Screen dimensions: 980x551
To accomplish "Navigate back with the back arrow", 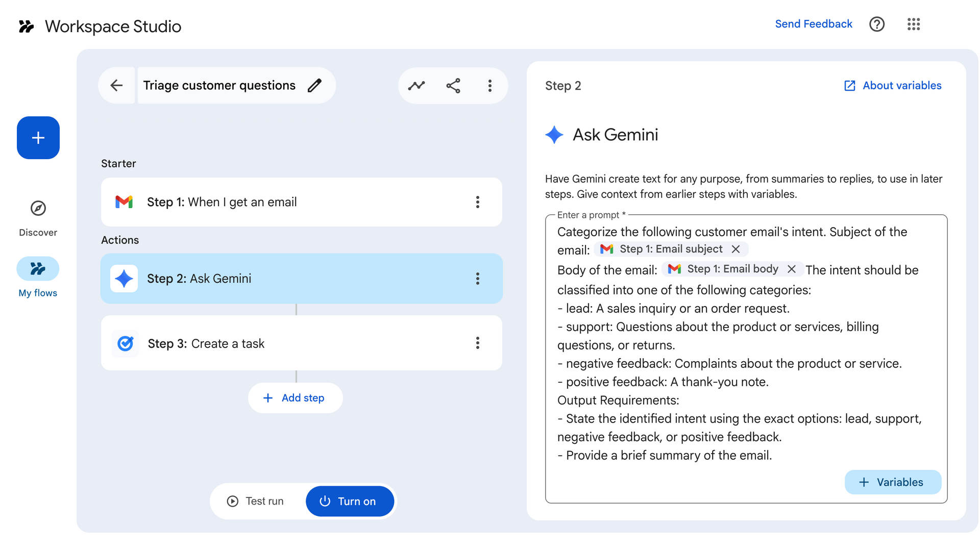I will pos(116,85).
